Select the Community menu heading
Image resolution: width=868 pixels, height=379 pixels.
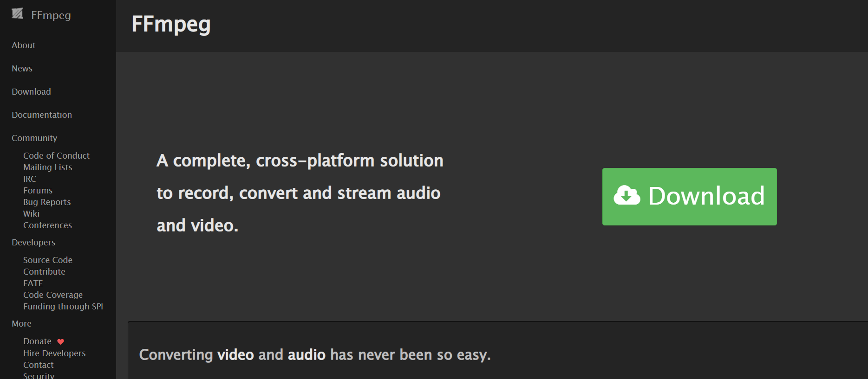pyautogui.click(x=34, y=138)
